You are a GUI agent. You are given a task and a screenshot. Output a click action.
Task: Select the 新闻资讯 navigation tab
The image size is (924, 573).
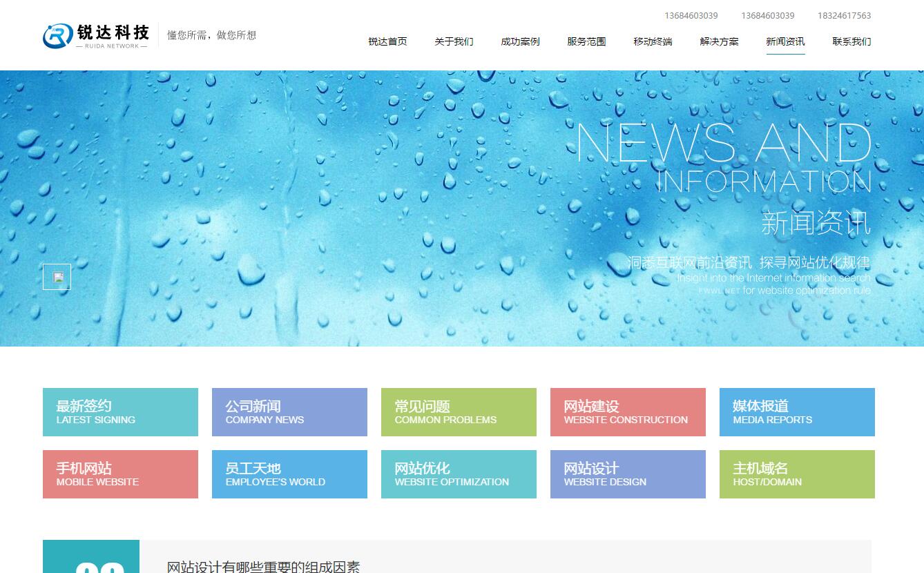tap(785, 41)
